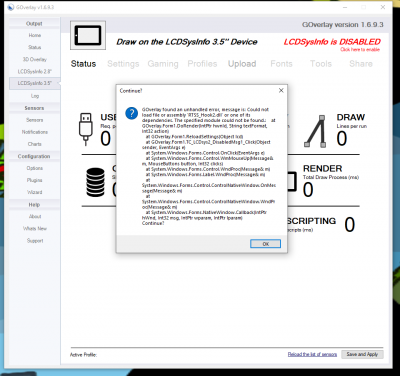This screenshot has height=376, width=400.
Task: Open the Tools tab
Action: pos(321,64)
